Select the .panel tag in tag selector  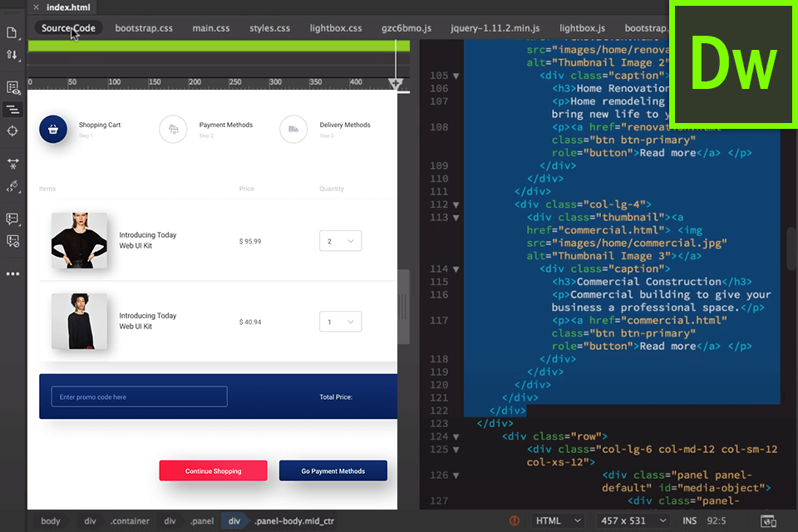202,521
